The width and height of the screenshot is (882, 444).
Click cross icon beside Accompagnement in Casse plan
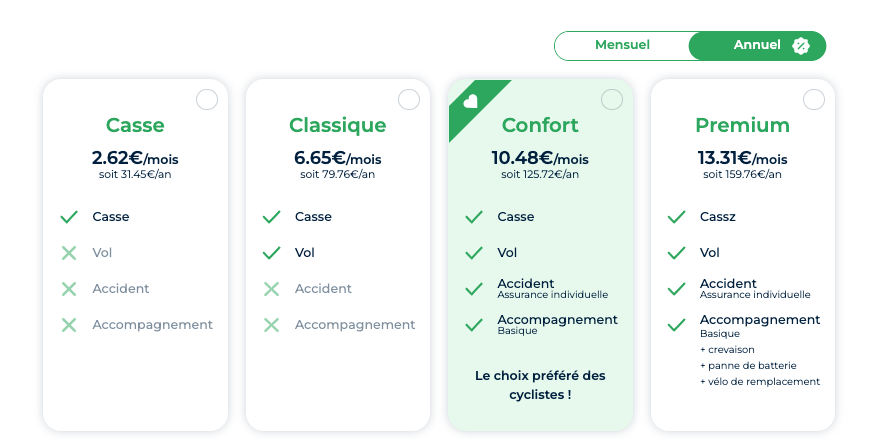[69, 325]
